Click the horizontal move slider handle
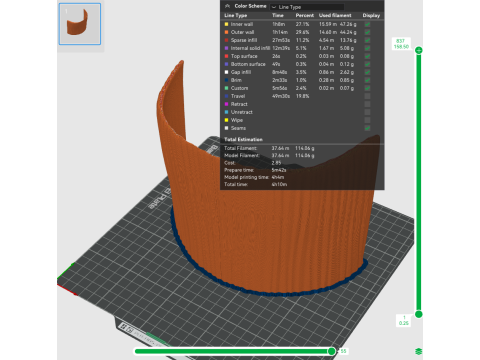 (x=331, y=351)
